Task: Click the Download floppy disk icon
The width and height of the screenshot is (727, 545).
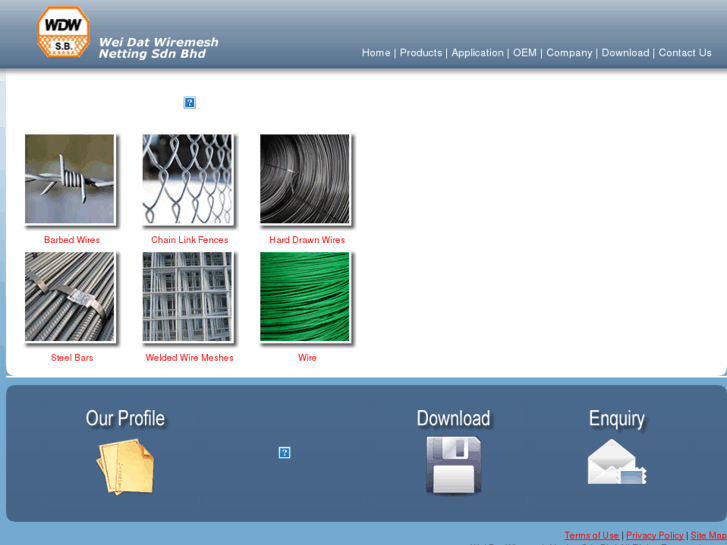Action: 453,465
